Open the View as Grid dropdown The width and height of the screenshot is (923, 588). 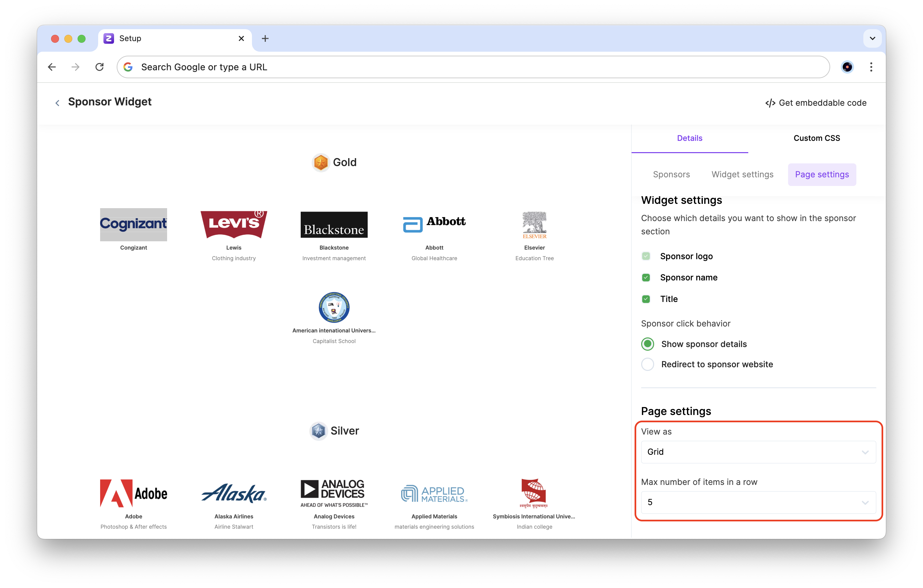758,452
